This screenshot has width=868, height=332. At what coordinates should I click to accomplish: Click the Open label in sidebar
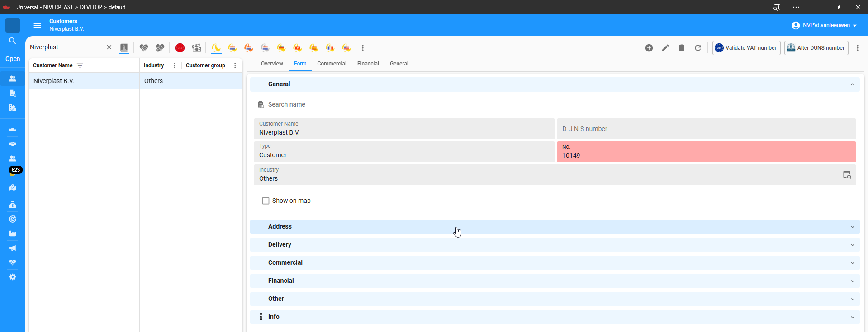coord(13,59)
